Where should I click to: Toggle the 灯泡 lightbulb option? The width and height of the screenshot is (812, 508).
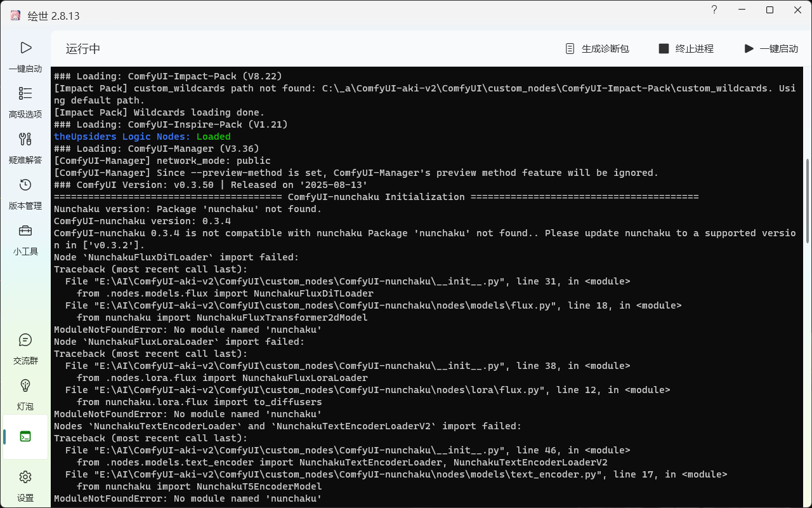point(25,395)
